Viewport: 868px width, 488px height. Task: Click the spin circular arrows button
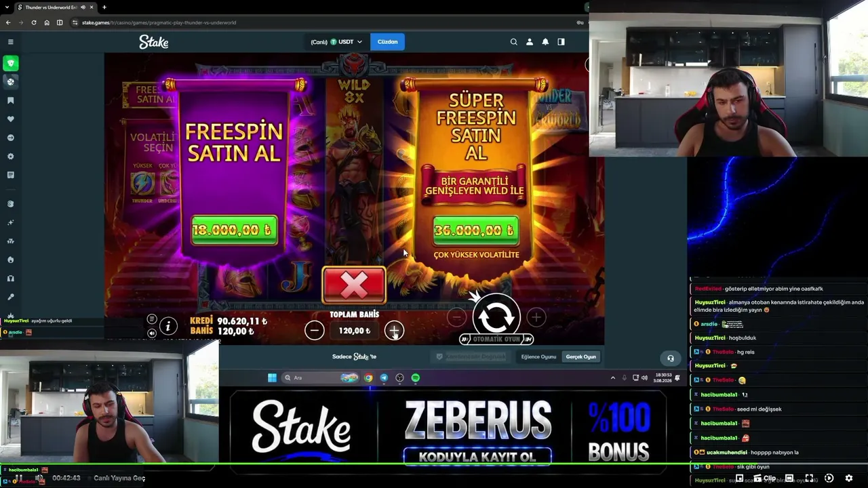tap(496, 316)
